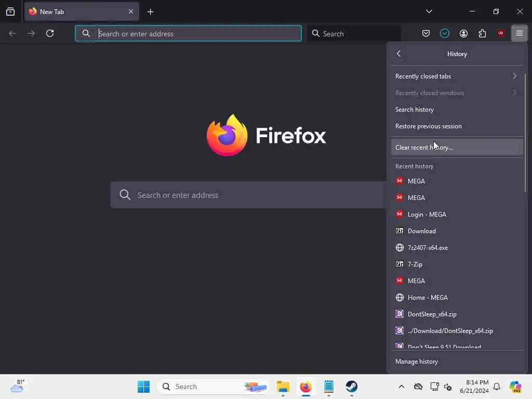532x399 pixels.
Task: Go back using the back arrow
Action: [x=12, y=33]
